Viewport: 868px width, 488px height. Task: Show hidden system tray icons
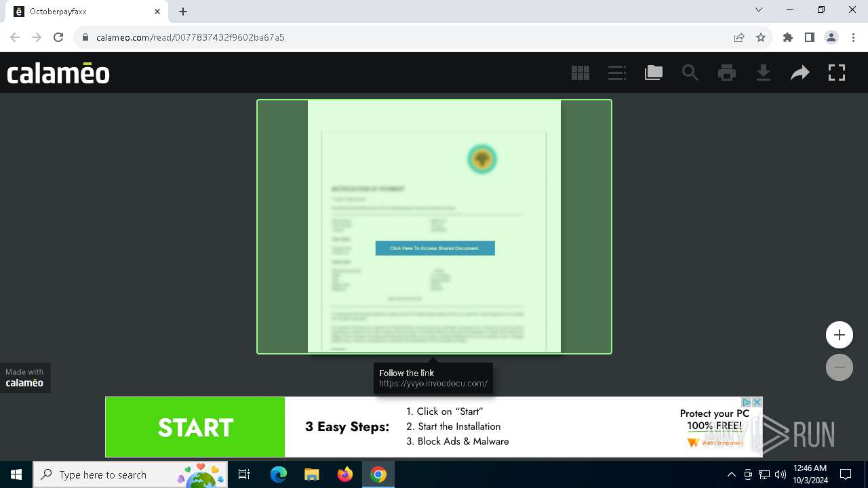pyautogui.click(x=731, y=474)
